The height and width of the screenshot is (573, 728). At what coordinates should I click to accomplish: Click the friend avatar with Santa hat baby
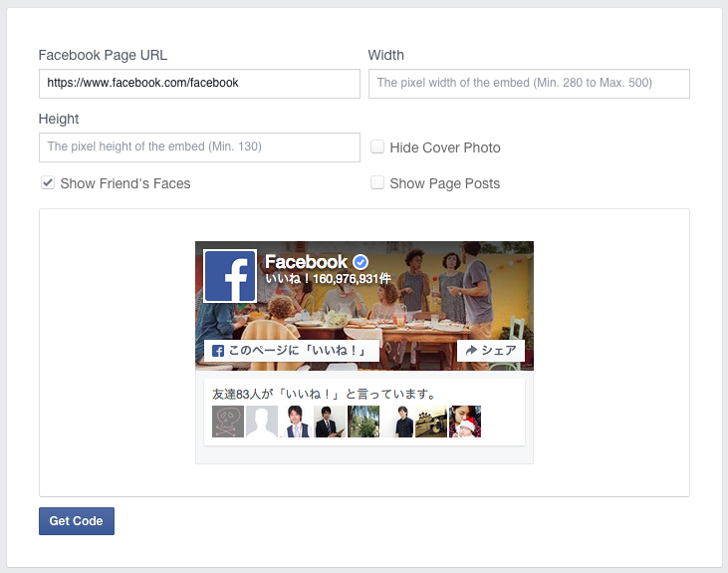tap(465, 422)
